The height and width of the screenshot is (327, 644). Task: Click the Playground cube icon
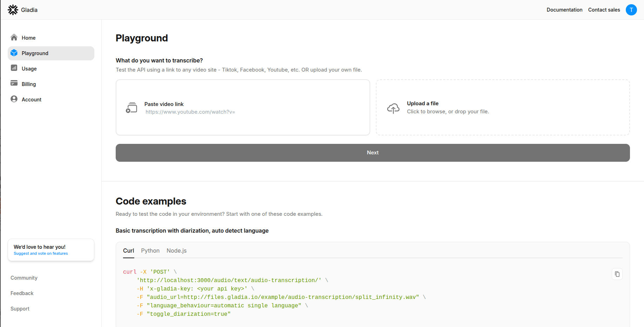(14, 53)
